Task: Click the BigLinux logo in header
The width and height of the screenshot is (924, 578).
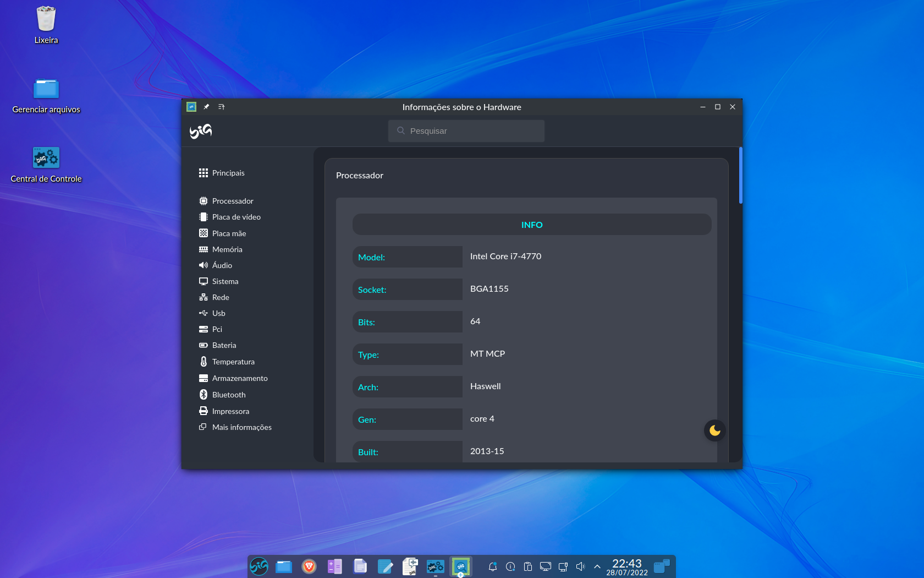Action: (x=201, y=131)
